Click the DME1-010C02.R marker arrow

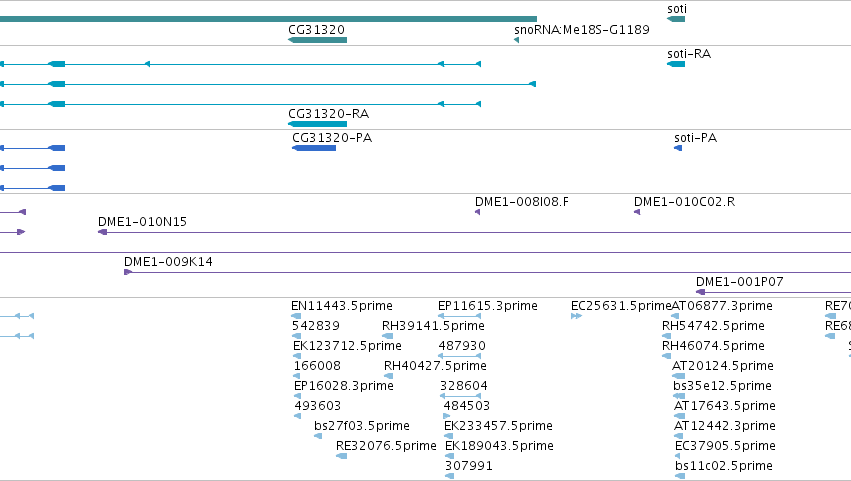point(637,212)
